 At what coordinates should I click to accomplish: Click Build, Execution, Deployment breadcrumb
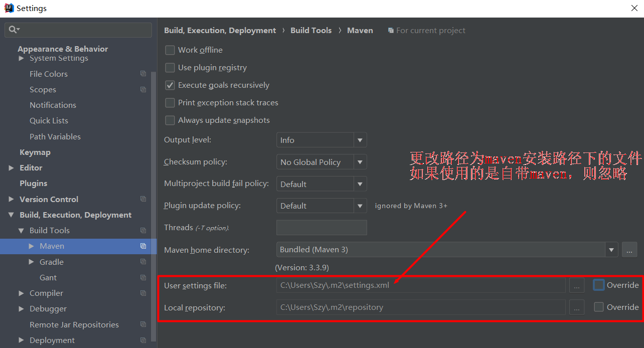[220, 30]
